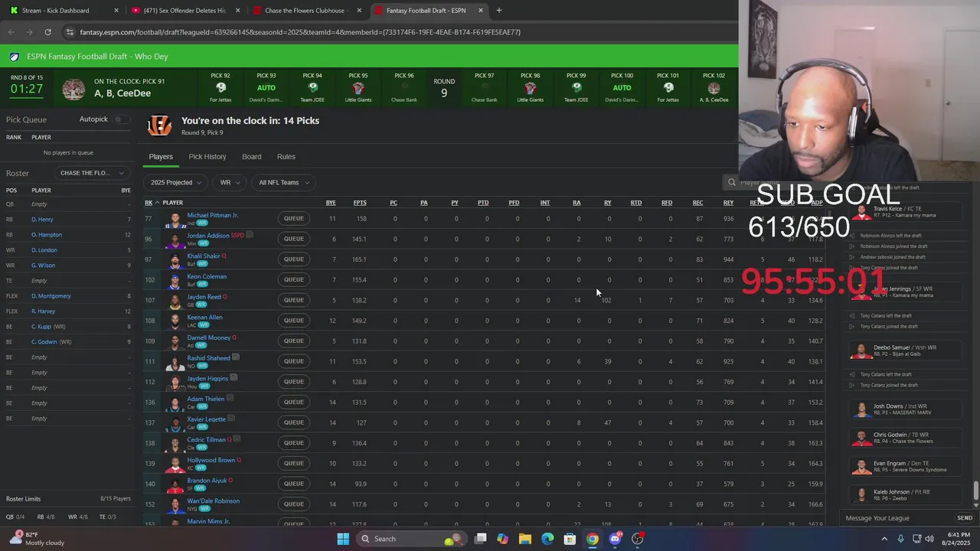
Task: Switch to the Stream - Kick Dashboard browser tab
Action: pos(63,11)
